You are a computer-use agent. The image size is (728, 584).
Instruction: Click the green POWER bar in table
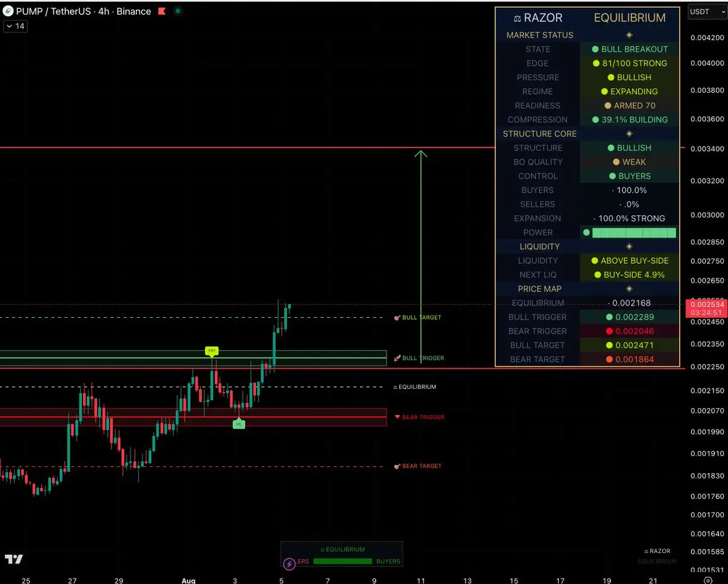(x=634, y=233)
